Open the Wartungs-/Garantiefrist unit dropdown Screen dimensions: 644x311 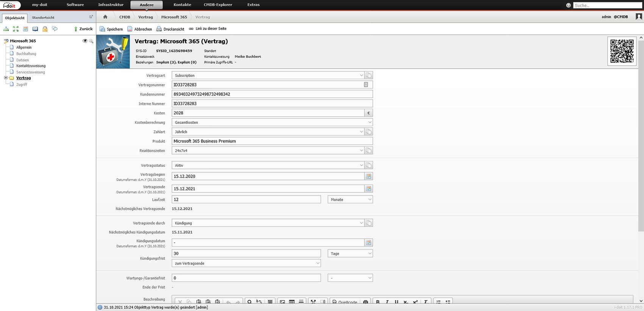point(350,278)
